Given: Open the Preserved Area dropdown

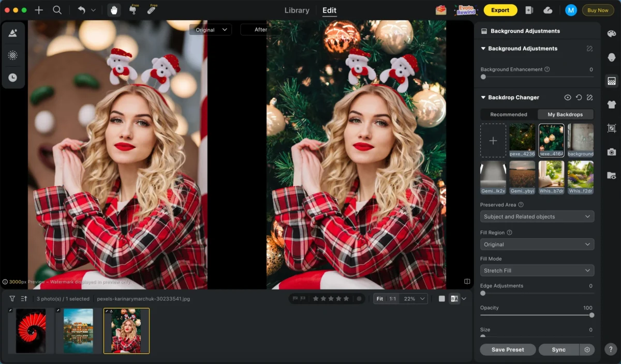Looking at the screenshot, I should coord(537,216).
